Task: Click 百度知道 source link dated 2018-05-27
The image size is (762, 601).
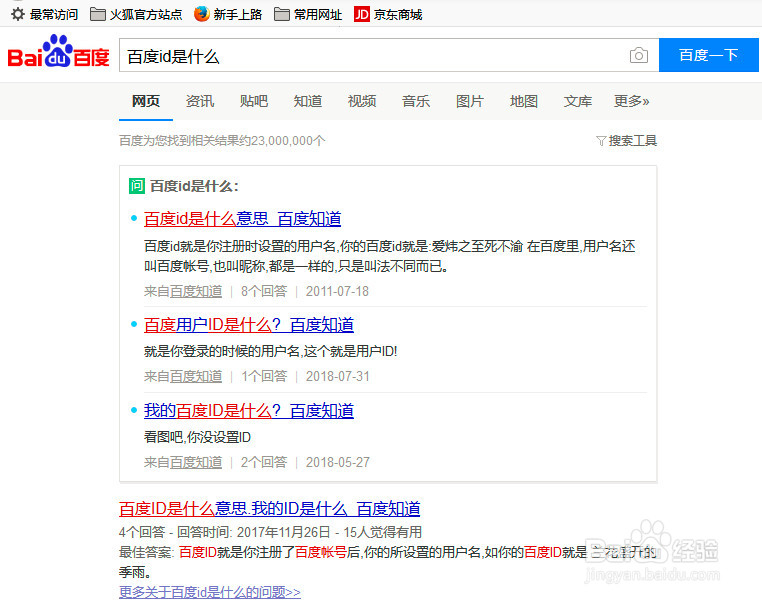Action: coord(196,463)
